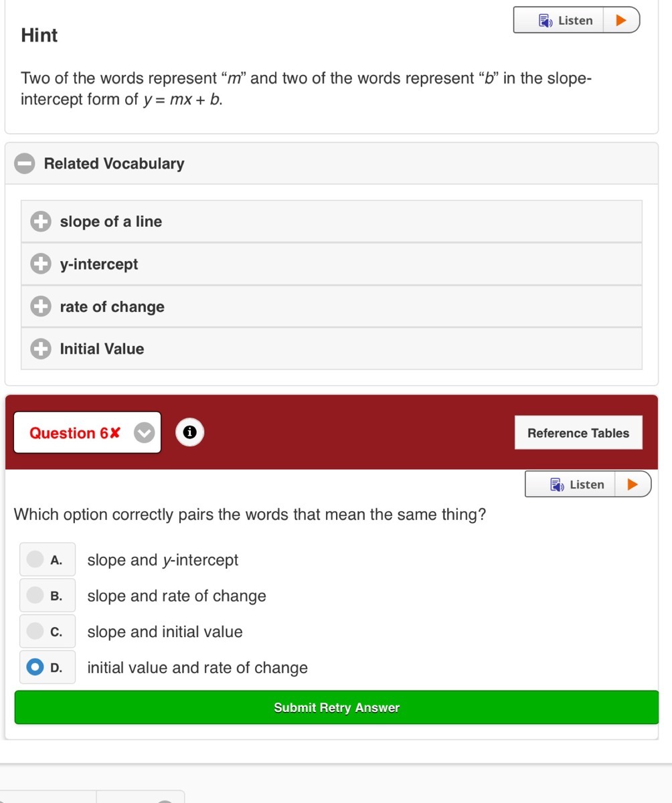This screenshot has width=672, height=803.
Task: Select answer option B radio button
Action: tap(35, 594)
